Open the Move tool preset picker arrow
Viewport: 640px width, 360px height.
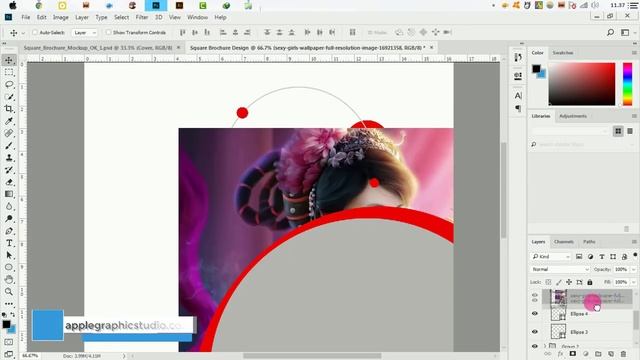(x=23, y=33)
